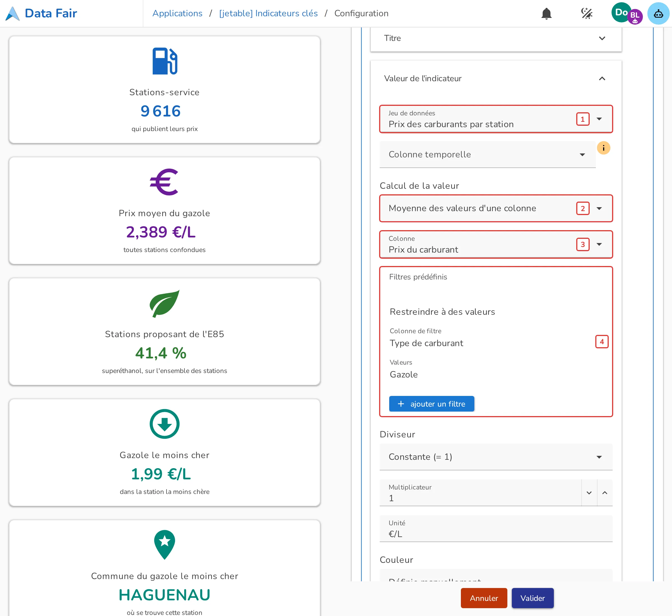Open the robot assistant icon

pos(658,13)
